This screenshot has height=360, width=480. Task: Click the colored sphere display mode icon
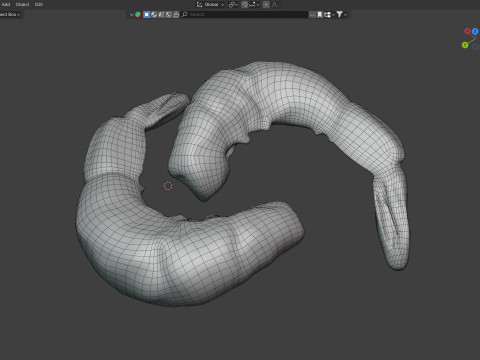[138, 14]
